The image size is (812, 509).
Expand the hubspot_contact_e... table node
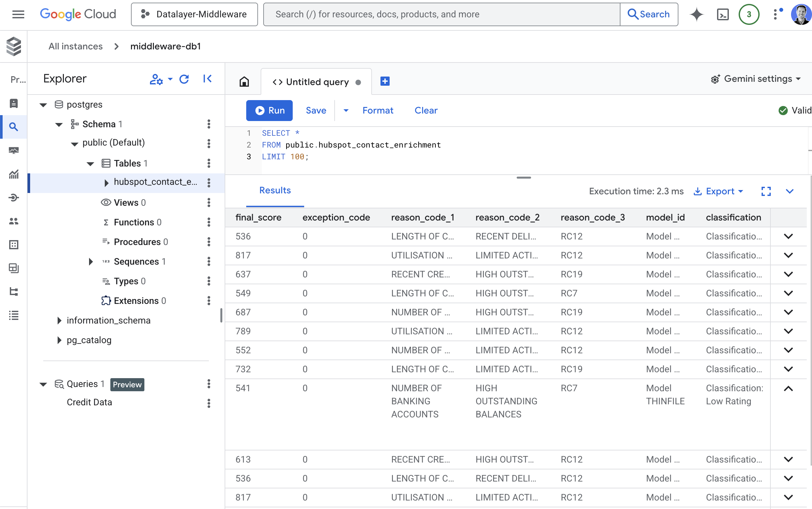(x=106, y=182)
